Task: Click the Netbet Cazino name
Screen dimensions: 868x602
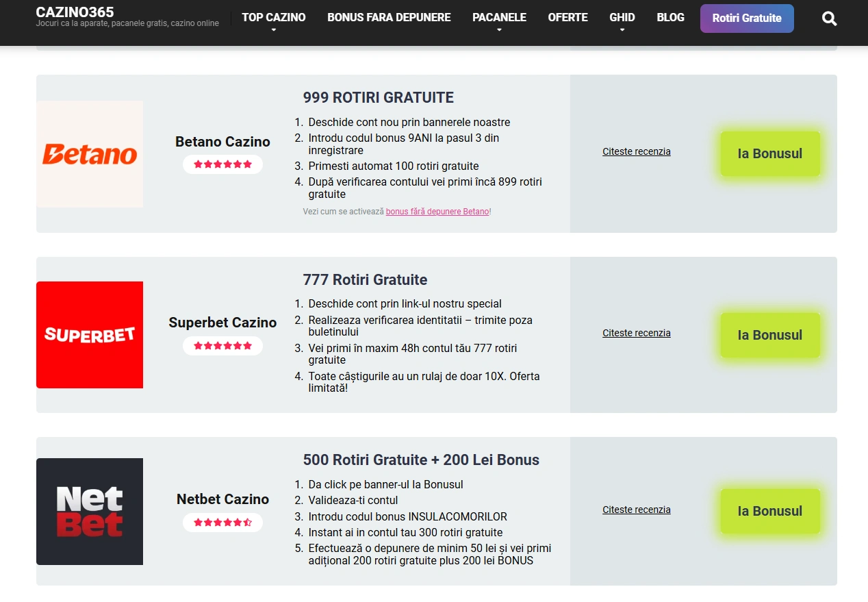Action: point(222,499)
